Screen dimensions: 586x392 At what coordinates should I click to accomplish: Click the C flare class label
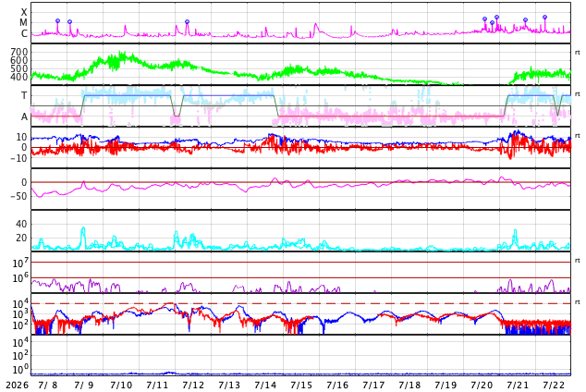click(24, 33)
